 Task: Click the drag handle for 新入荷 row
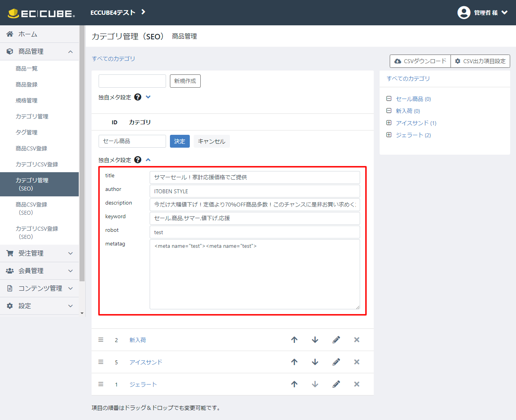(x=101, y=340)
